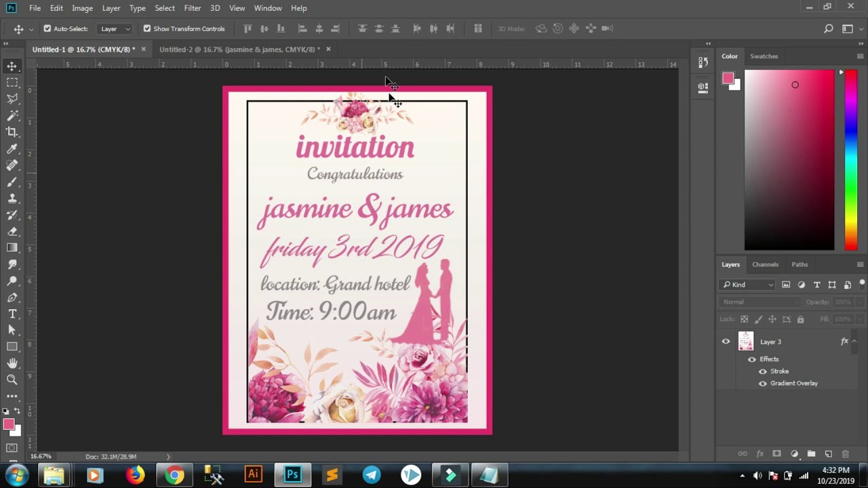Screen dimensions: 868x488
Task: Open Google Chrome from the taskbar
Action: [175, 475]
